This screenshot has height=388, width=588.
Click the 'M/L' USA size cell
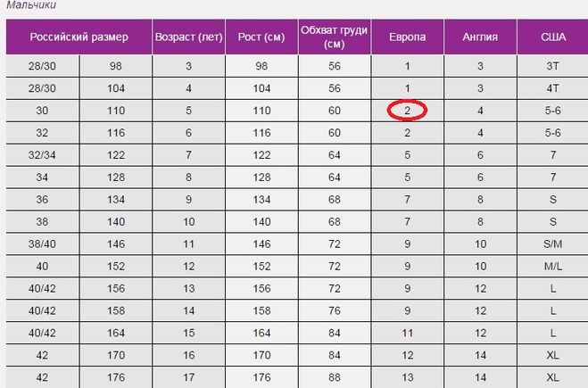(x=552, y=266)
